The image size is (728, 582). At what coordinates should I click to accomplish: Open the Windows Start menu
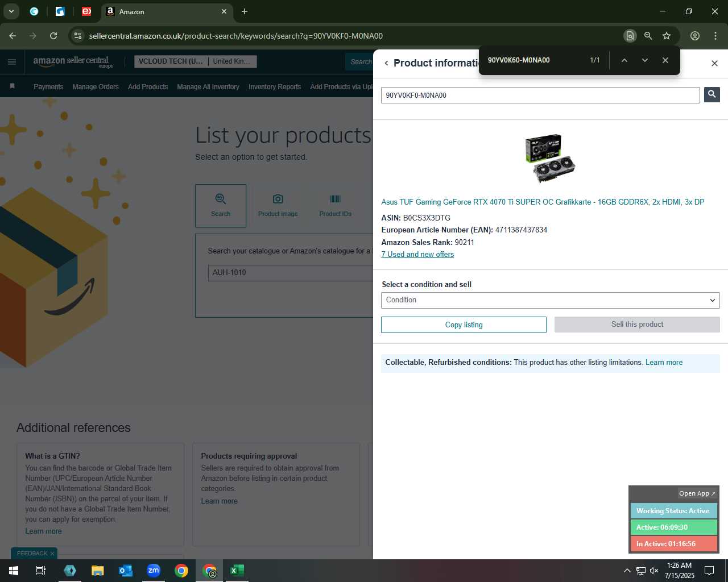click(x=14, y=571)
